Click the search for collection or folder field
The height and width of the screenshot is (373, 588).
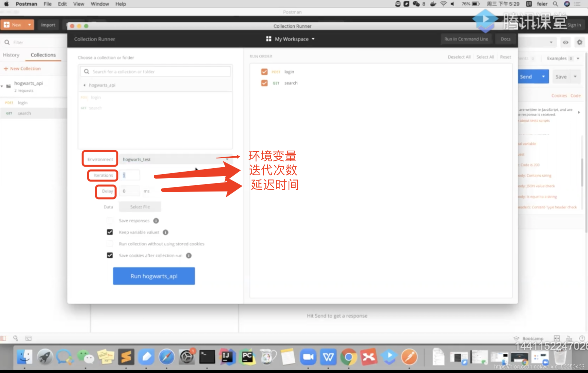click(x=155, y=71)
